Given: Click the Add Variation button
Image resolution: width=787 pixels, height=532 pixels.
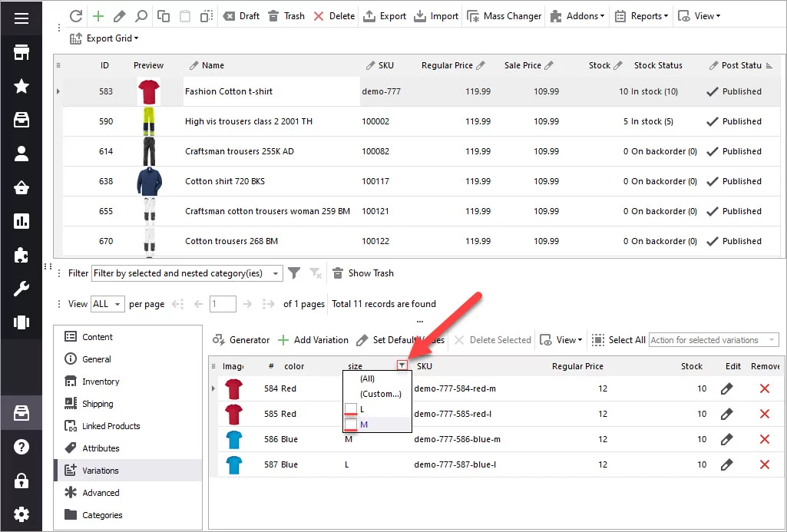Looking at the screenshot, I should click(312, 340).
